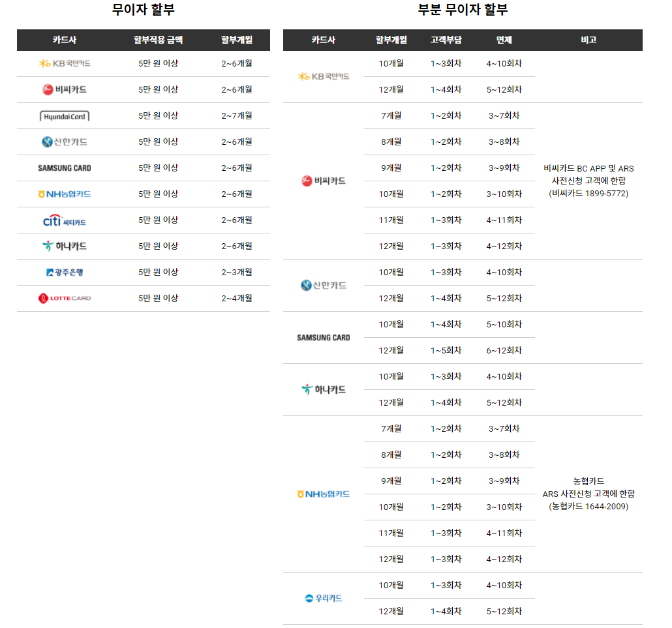Click the KB국민카드 logo in 부분 무이자 table
Viewport: 672px width, 628px height.
point(324,77)
